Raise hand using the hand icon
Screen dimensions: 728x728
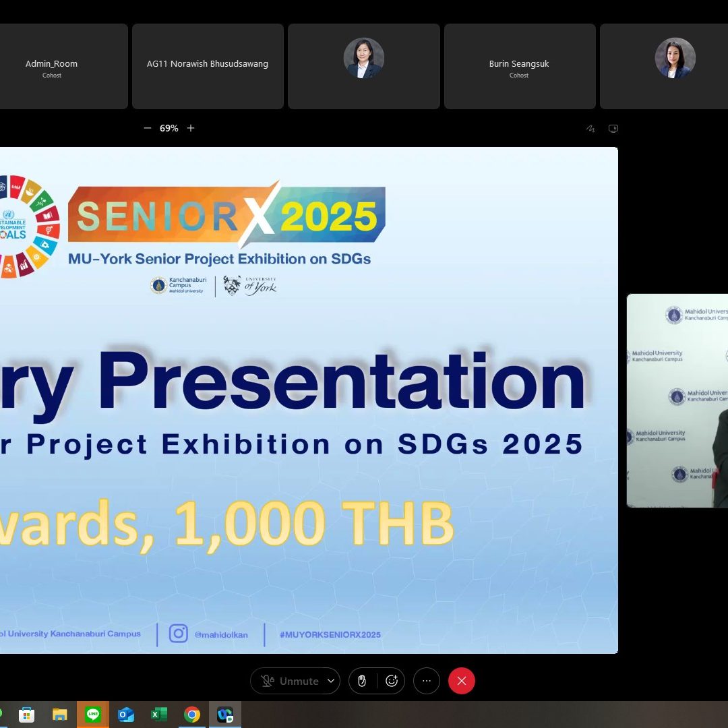(x=362, y=681)
